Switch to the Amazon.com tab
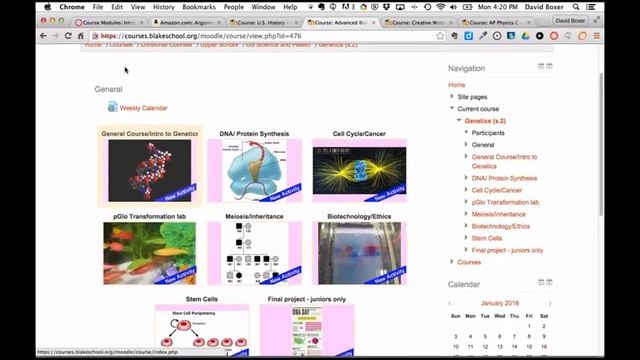This screenshot has height=360, width=640. point(186,22)
